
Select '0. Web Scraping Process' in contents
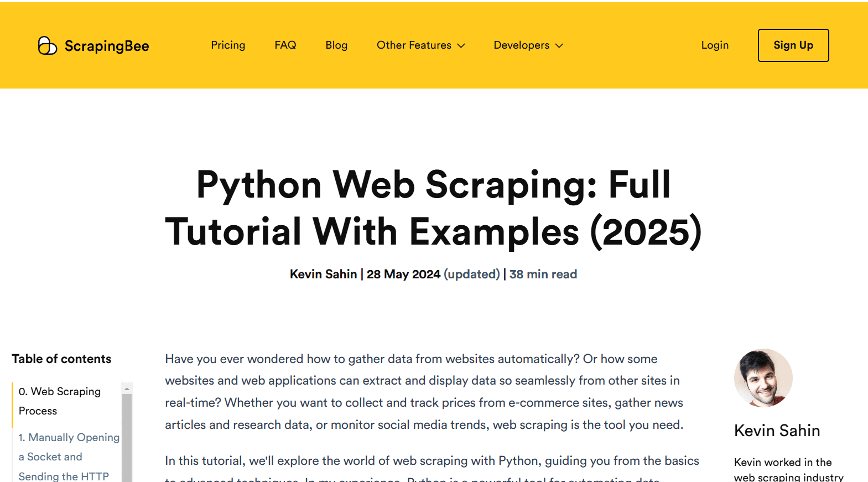(60, 401)
